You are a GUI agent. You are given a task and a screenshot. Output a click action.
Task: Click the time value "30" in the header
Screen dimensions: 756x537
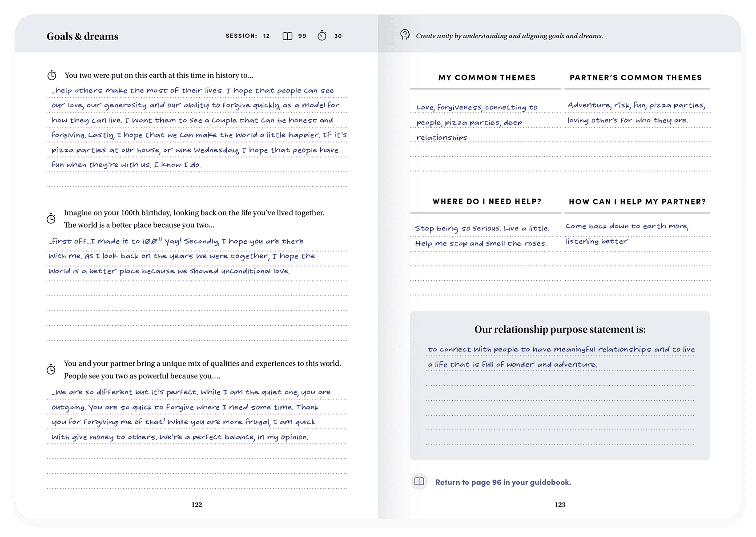tap(338, 36)
